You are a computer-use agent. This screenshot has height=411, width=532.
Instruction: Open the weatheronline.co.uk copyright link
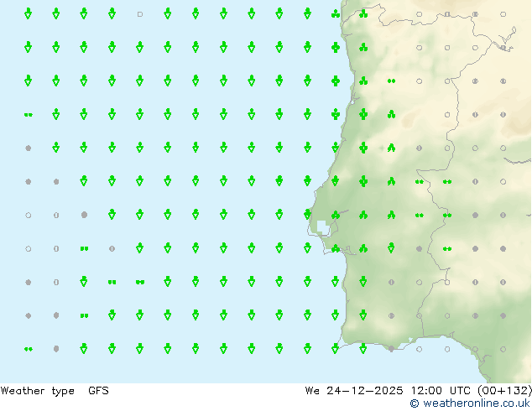[x=470, y=403]
